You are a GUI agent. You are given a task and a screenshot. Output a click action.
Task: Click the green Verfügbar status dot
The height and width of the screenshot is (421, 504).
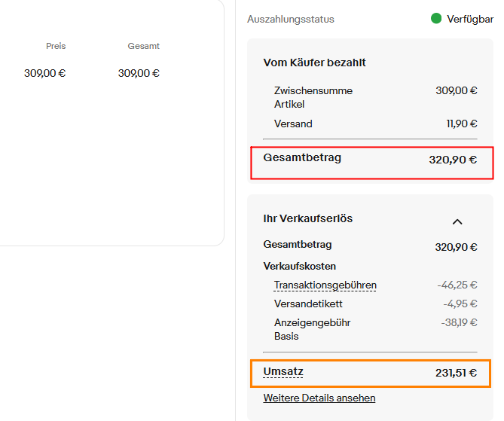click(436, 19)
